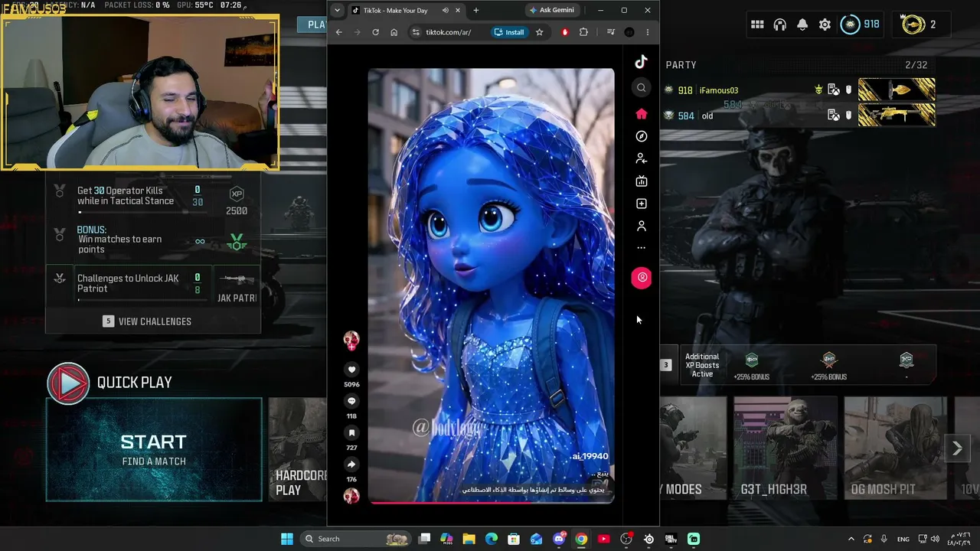
Task: Open the TikTok Profile person icon
Action: (x=642, y=226)
